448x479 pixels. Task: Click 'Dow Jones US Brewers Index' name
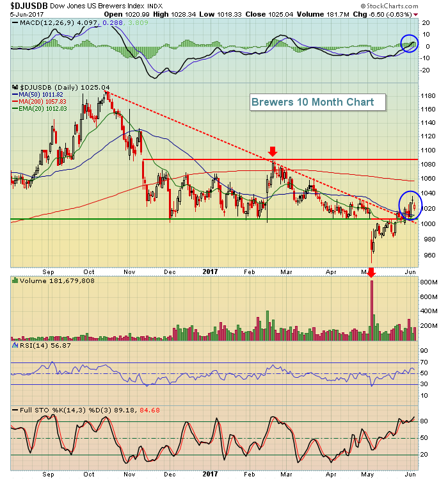pos(97,6)
